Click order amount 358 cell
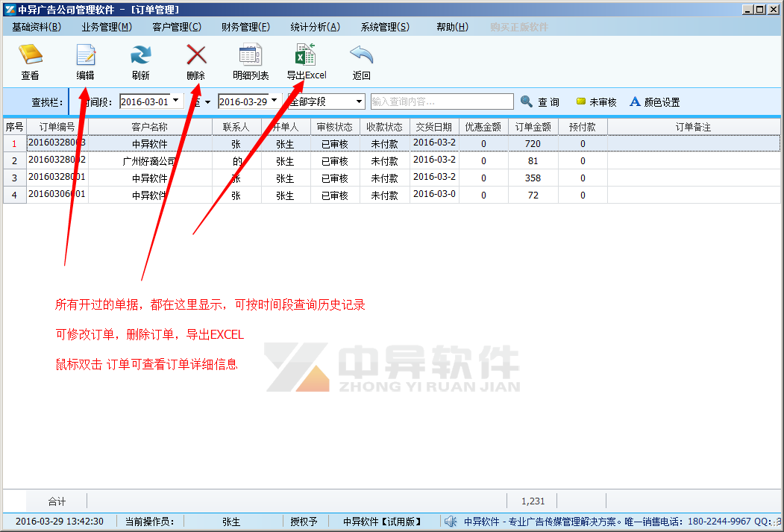Viewport: 784px width, 532px height. click(533, 178)
